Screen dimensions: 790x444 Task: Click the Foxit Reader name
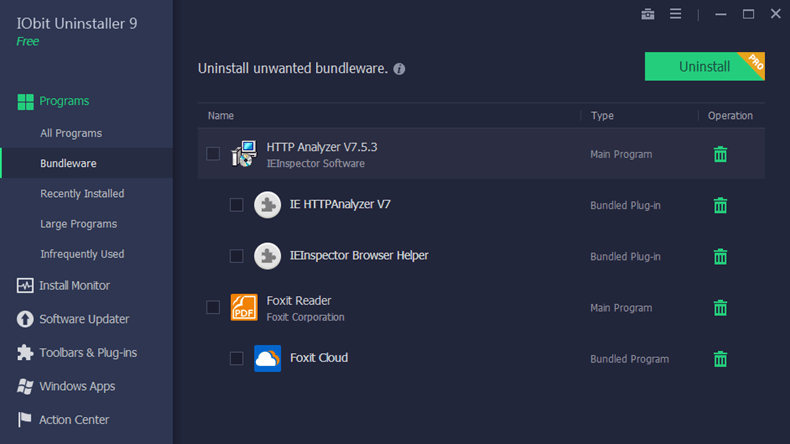click(x=299, y=300)
